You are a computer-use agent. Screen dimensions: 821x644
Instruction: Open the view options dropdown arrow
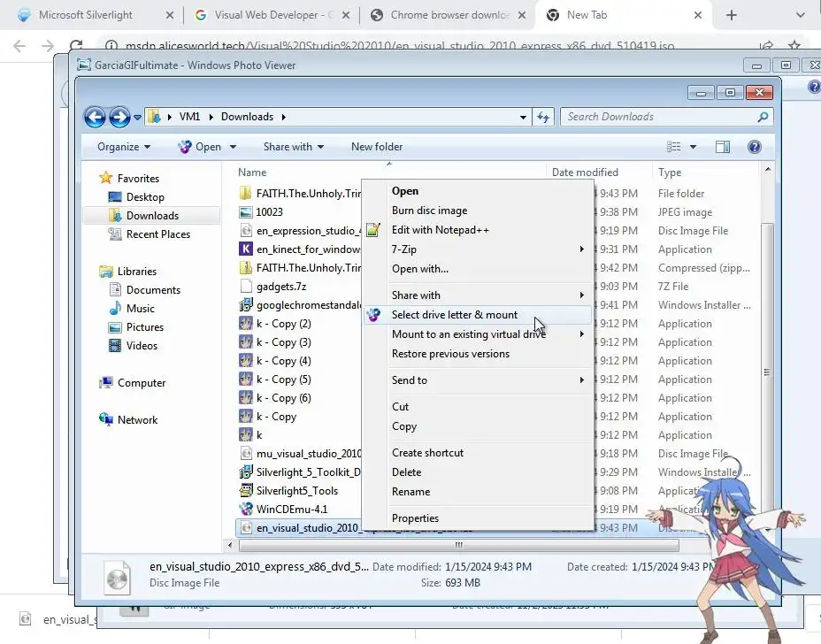point(694,147)
